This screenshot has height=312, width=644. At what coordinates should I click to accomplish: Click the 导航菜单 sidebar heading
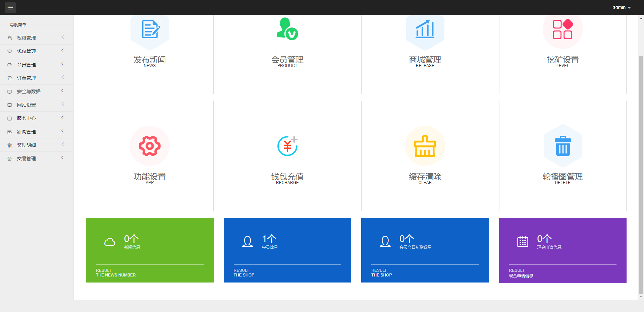[x=18, y=25]
